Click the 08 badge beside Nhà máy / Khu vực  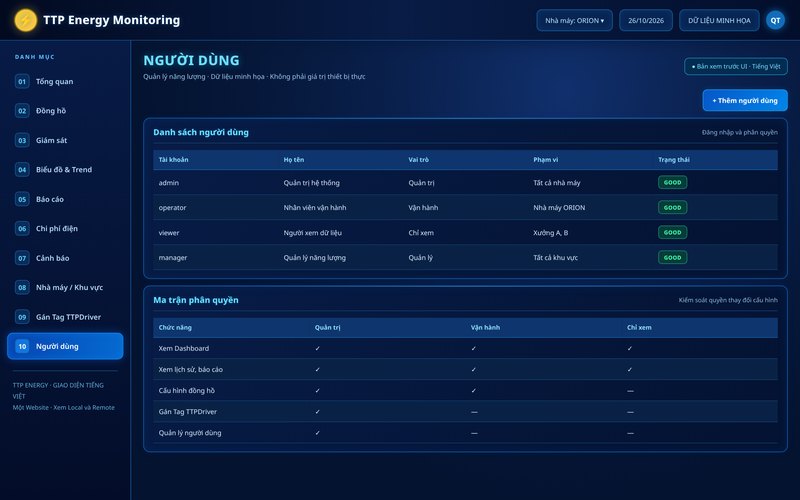tap(22, 288)
